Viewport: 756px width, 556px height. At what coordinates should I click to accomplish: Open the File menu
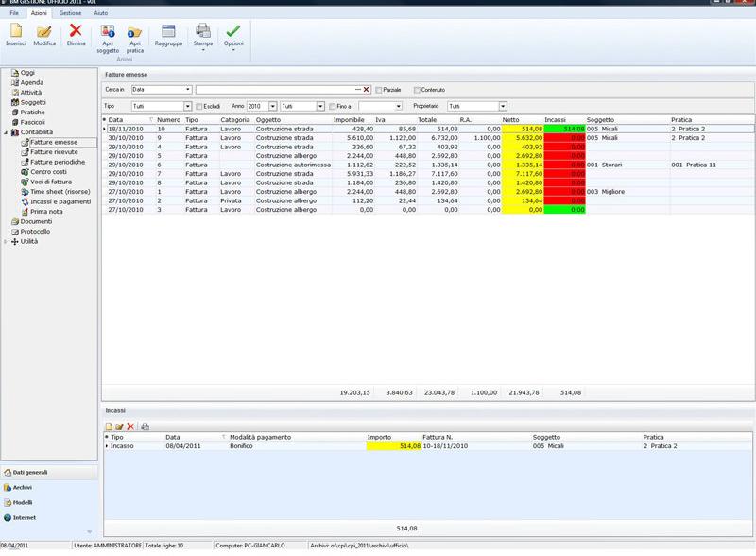(14, 14)
